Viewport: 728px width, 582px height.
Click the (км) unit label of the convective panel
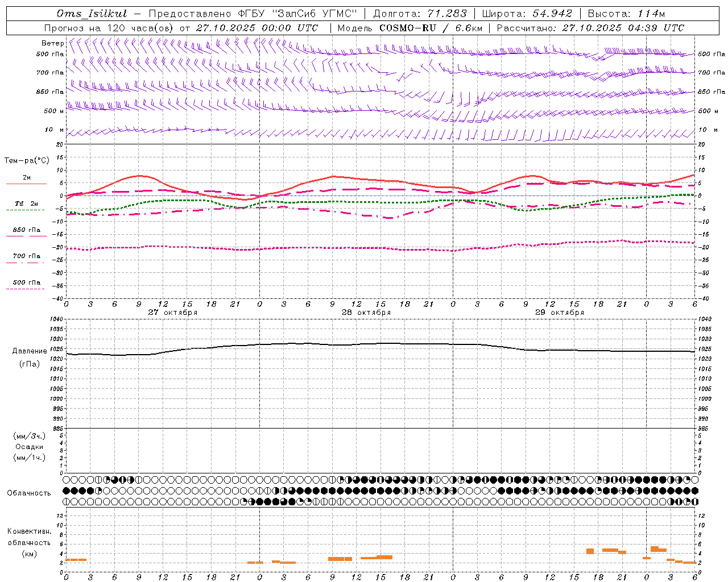click(30, 554)
